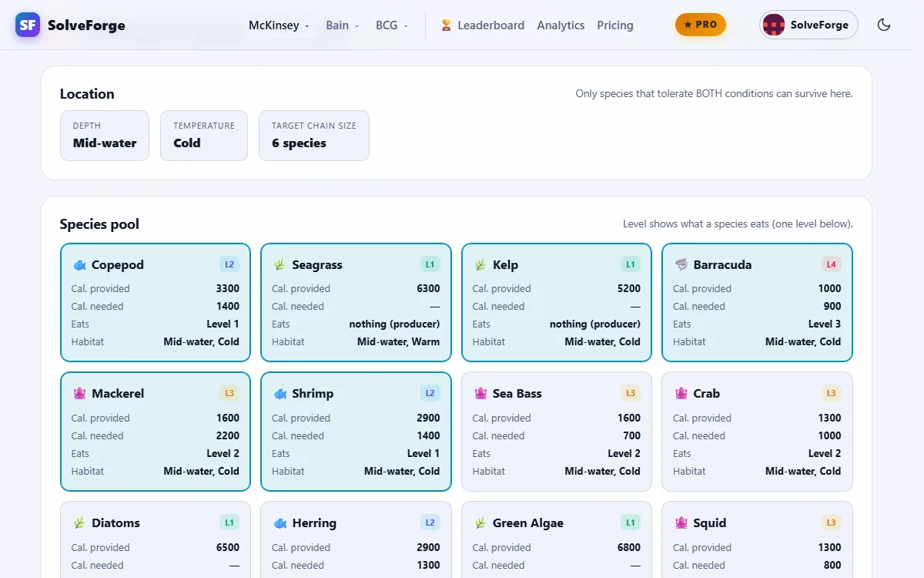The width and height of the screenshot is (924, 578).
Task: Click the L1 badge on Diatoms
Action: 229,523
